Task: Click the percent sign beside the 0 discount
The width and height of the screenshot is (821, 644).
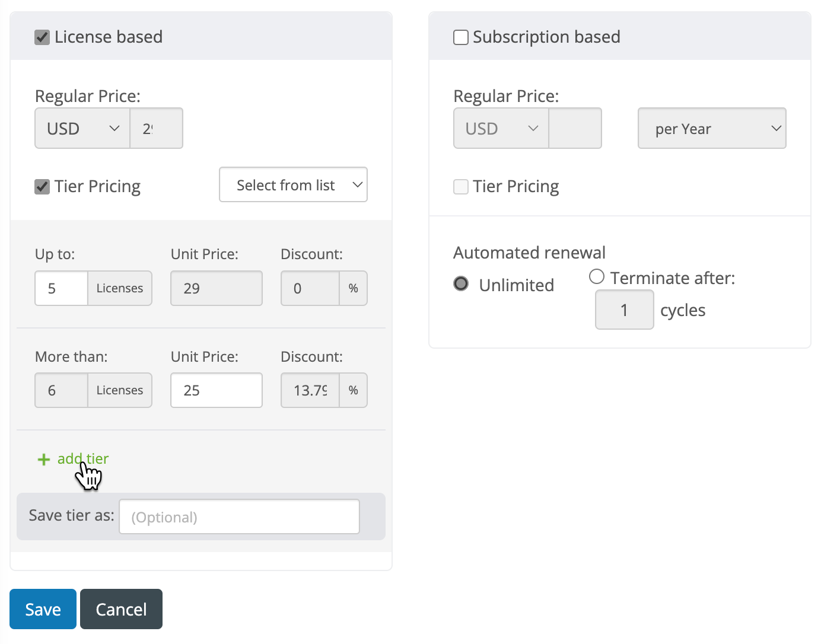Action: [354, 288]
